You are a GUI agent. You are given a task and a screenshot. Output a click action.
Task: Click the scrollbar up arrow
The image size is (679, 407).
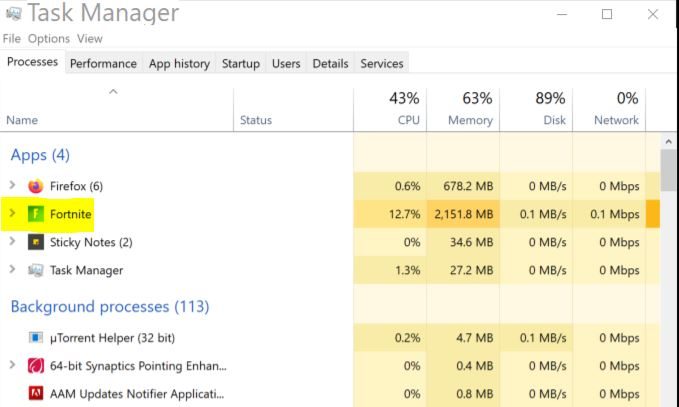668,142
